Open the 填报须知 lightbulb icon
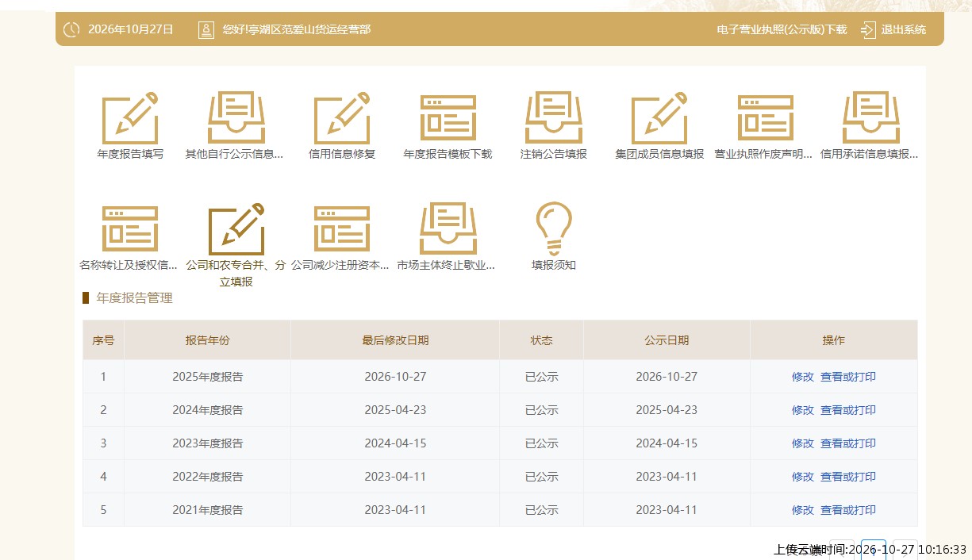This screenshot has height=560, width=972. click(x=554, y=228)
